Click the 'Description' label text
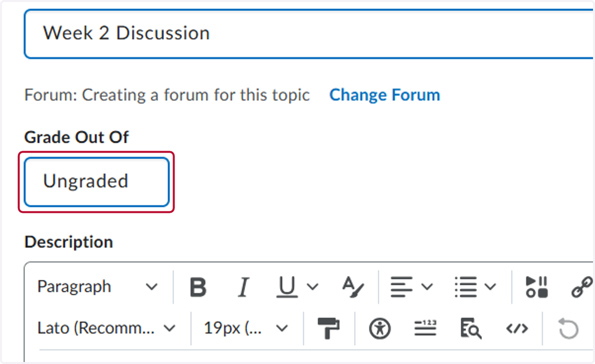Image resolution: width=595 pixels, height=364 pixels. point(69,242)
